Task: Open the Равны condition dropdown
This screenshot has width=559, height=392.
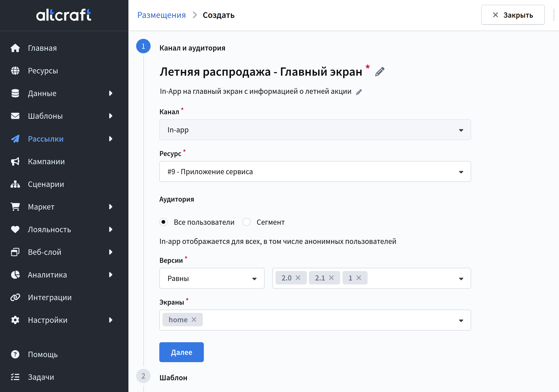Action: click(x=212, y=278)
